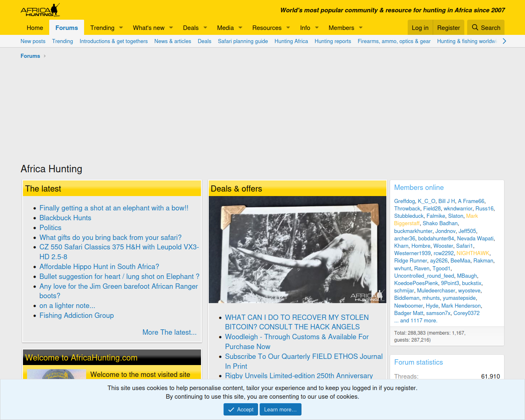Open the Members nav item
This screenshot has height=420, width=525.
coord(341,27)
